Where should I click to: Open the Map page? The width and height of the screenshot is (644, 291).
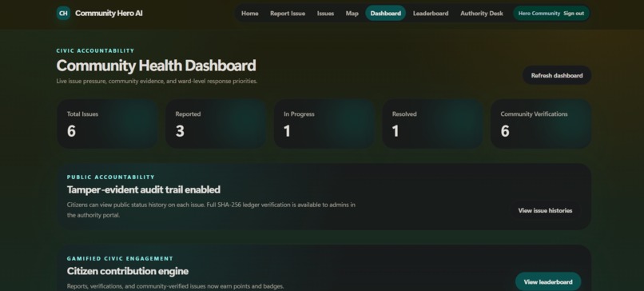point(352,13)
